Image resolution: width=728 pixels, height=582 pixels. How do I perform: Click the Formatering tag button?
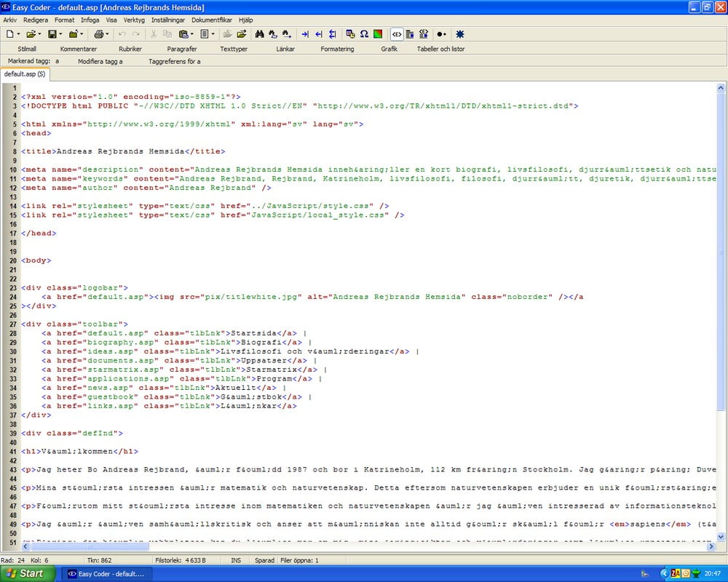(337, 49)
